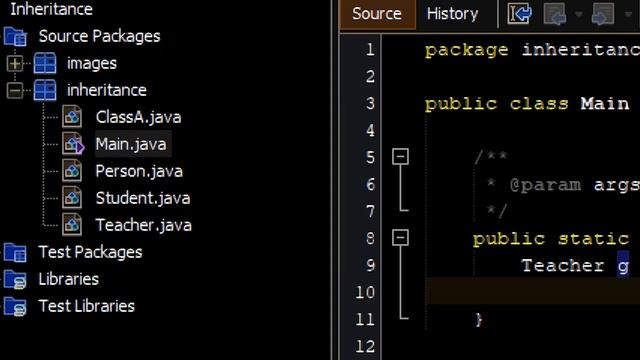This screenshot has height=360, width=640.
Task: Select Person.java in the project tree
Action: point(139,171)
